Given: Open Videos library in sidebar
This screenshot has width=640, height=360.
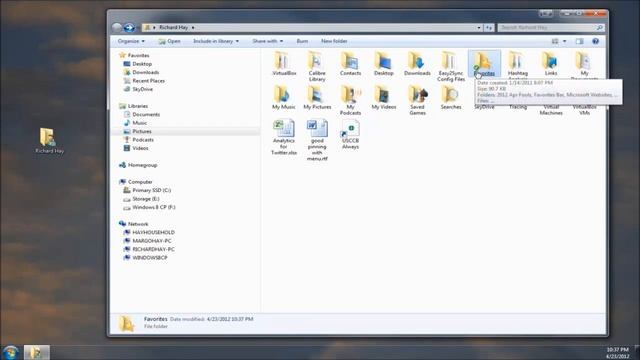Looking at the screenshot, I should click(136, 148).
